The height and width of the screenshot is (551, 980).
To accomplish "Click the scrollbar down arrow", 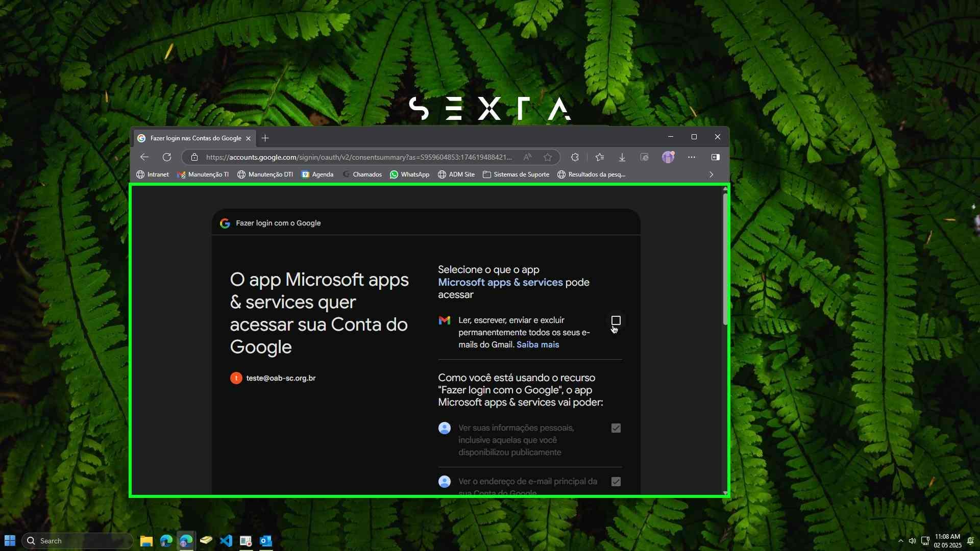I will 725,493.
